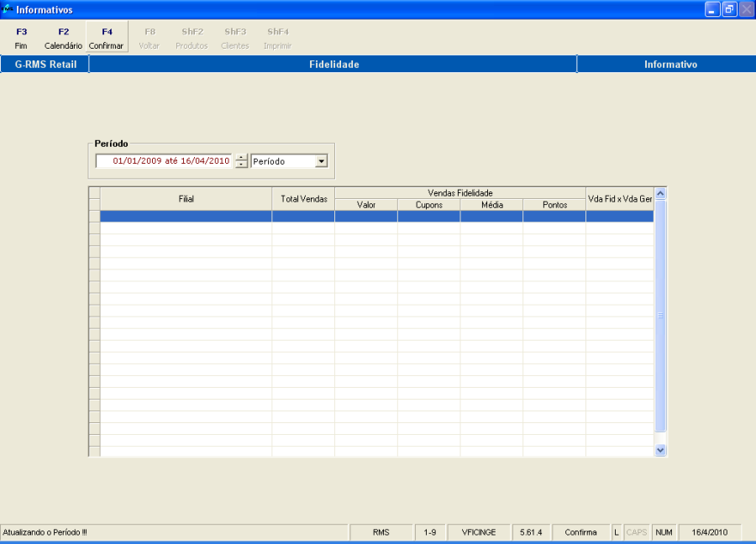This screenshot has width=756, height=544.
Task: Click the 1-9 status bar cell
Action: (x=430, y=532)
